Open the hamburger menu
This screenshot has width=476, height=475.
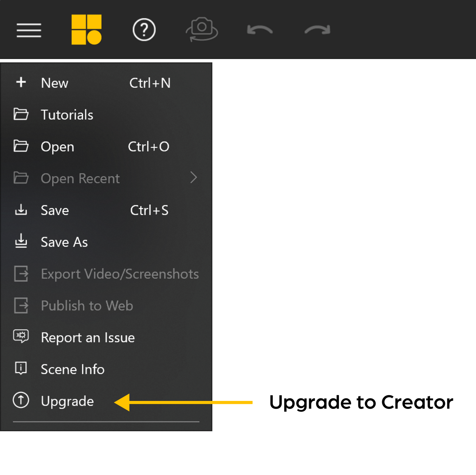pyautogui.click(x=29, y=30)
